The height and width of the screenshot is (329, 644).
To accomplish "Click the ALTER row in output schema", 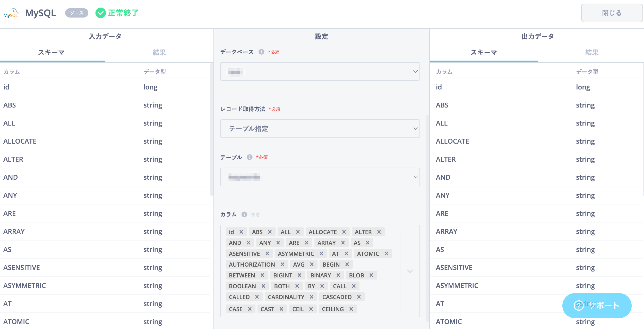I will [537, 159].
